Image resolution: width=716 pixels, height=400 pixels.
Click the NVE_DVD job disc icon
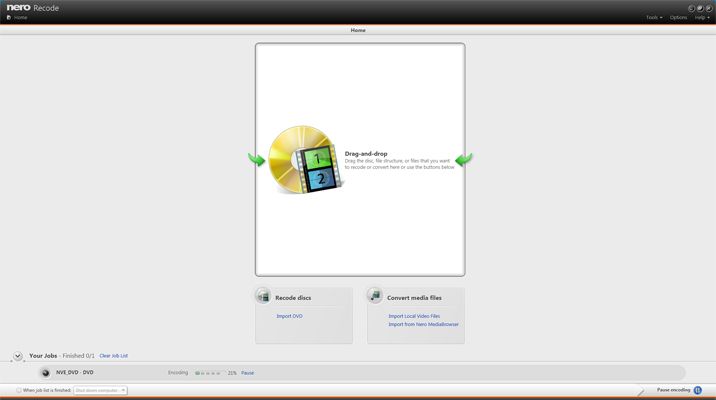pyautogui.click(x=45, y=373)
